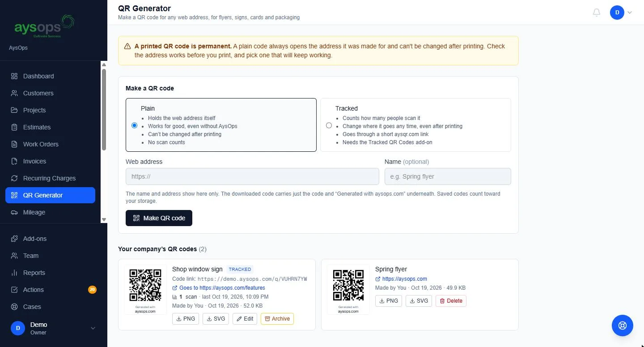Screen dimensions: 644x347
Task: Open the help lifebuoy floating button
Action: point(623,326)
